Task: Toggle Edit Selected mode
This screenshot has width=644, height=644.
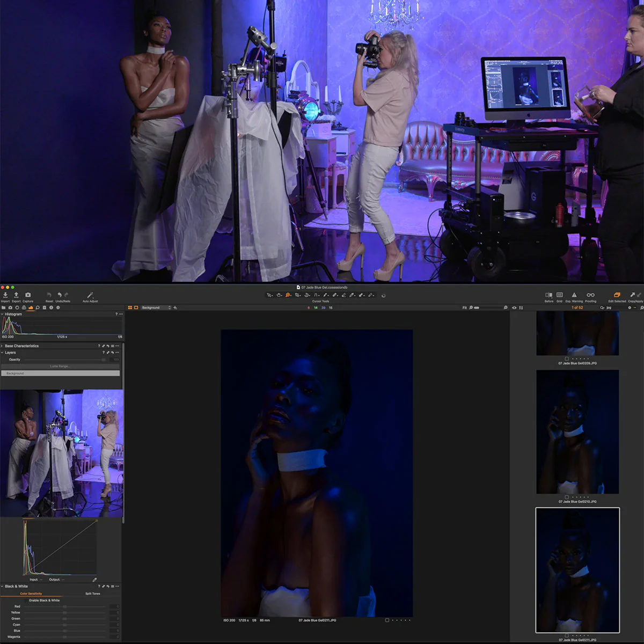Action: click(617, 295)
